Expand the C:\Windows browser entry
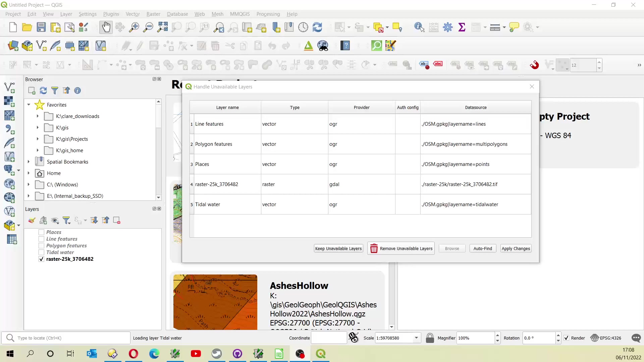 (x=28, y=184)
